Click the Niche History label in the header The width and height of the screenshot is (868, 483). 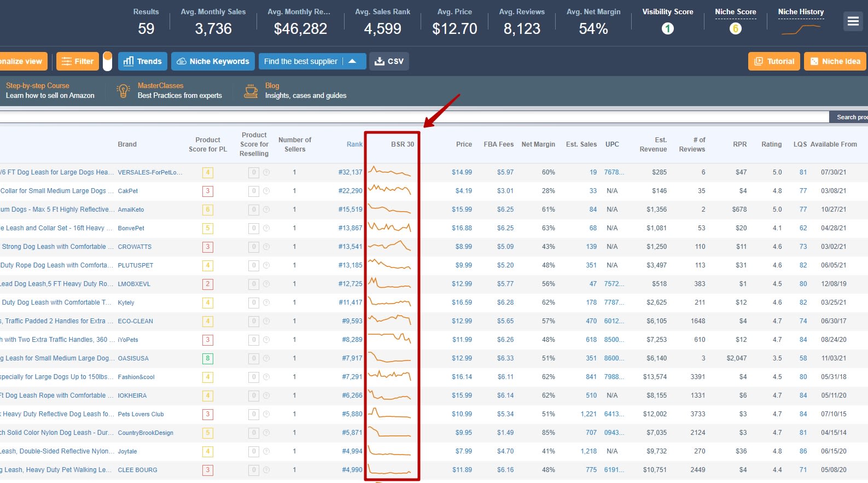[x=801, y=11]
